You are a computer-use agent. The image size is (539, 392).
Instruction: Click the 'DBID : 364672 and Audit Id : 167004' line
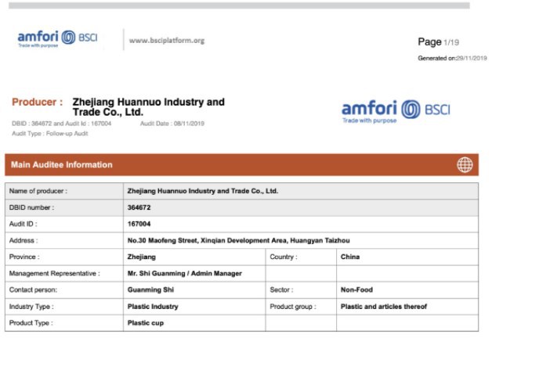[62, 123]
